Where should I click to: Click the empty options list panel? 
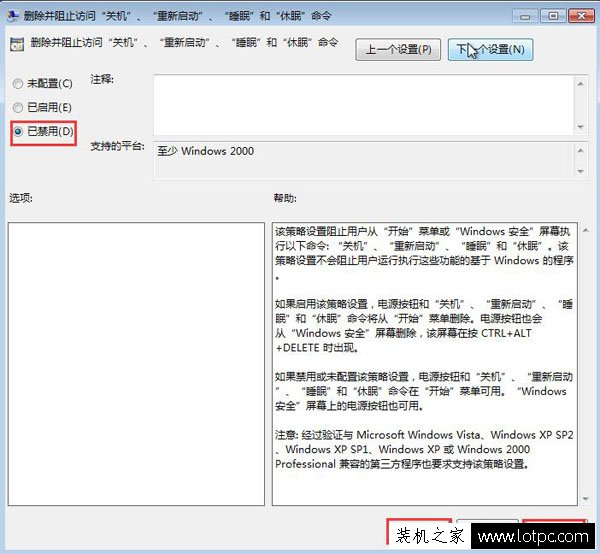(136, 364)
